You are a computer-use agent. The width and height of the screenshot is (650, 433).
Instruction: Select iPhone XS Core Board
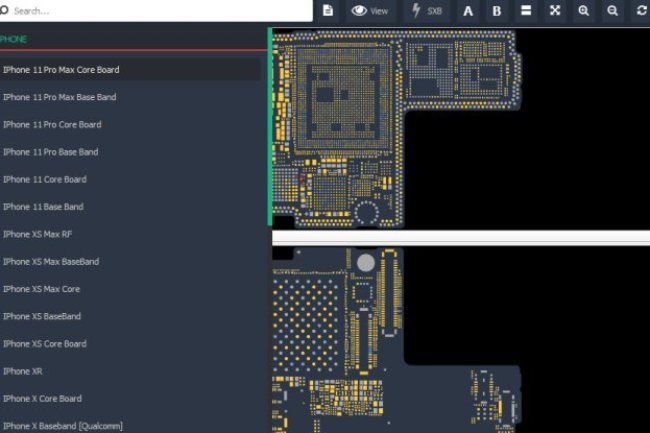pyautogui.click(x=45, y=343)
